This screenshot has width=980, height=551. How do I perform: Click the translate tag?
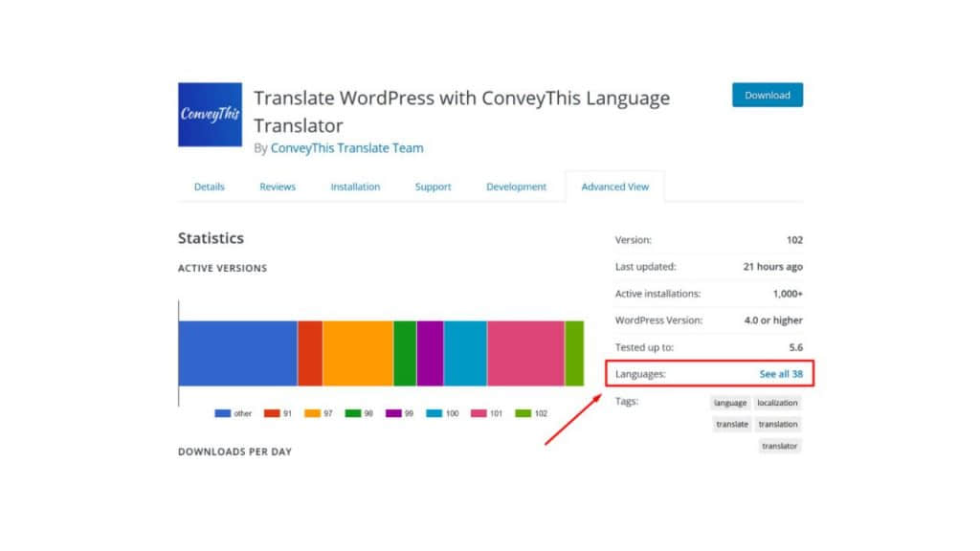tap(732, 424)
